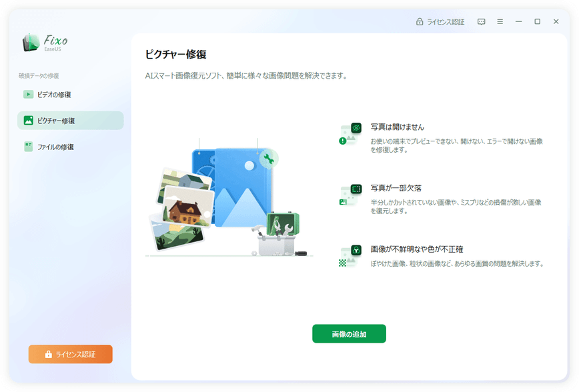Viewport: 579px width, 392px height.
Task: Minimize the Fixo window
Action: click(x=518, y=21)
